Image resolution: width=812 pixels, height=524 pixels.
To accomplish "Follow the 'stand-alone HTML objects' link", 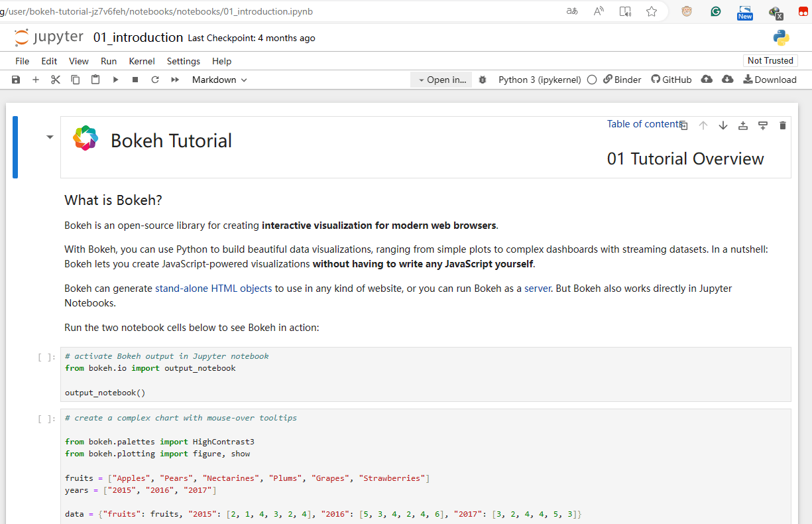I will click(x=213, y=289).
